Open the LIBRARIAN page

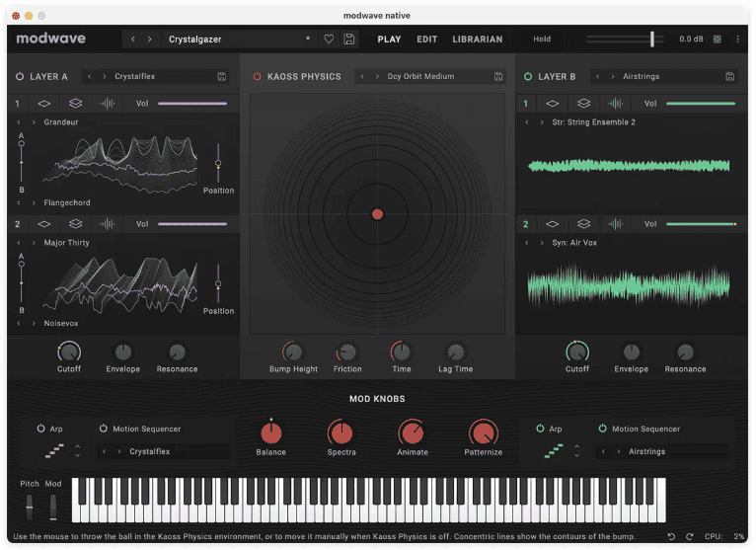pyautogui.click(x=478, y=39)
